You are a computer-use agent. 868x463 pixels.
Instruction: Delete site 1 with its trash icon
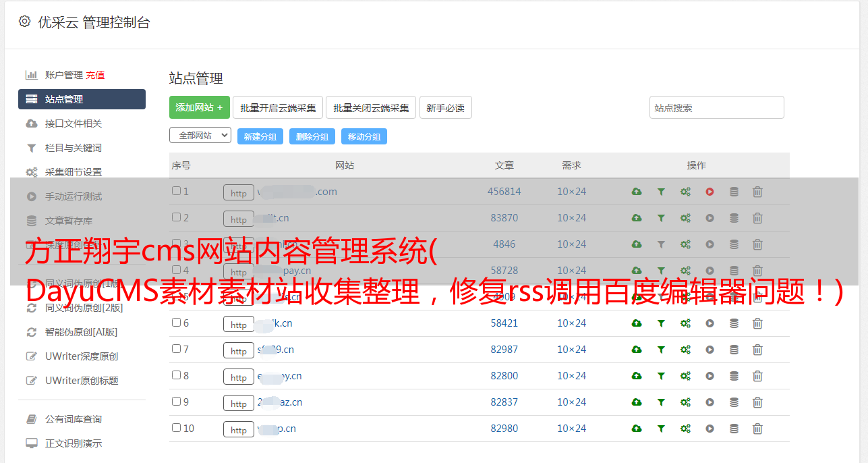point(757,192)
